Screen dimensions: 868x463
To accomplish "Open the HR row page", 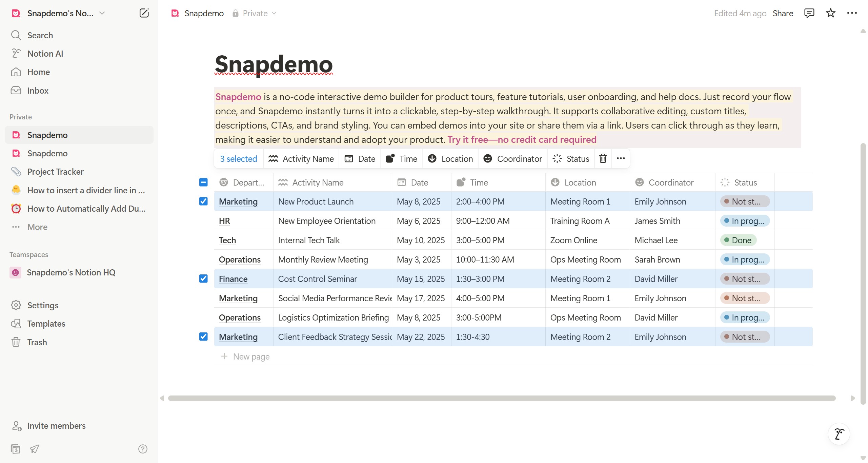I will [224, 221].
